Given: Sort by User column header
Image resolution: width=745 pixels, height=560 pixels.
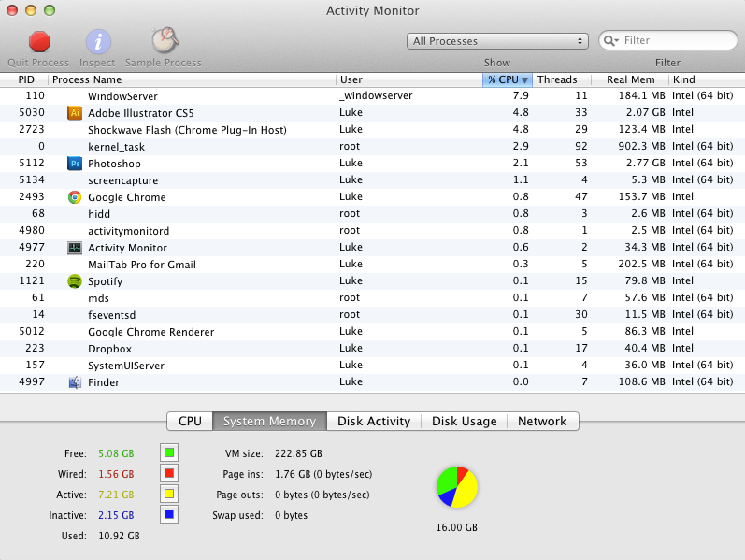Looking at the screenshot, I should [x=409, y=79].
